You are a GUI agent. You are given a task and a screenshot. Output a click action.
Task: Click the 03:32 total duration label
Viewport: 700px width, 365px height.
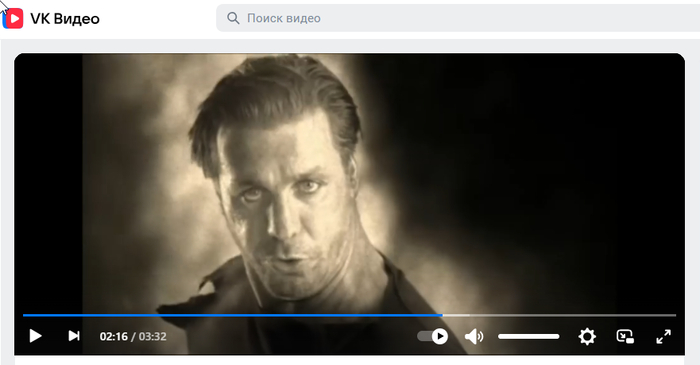[152, 336]
